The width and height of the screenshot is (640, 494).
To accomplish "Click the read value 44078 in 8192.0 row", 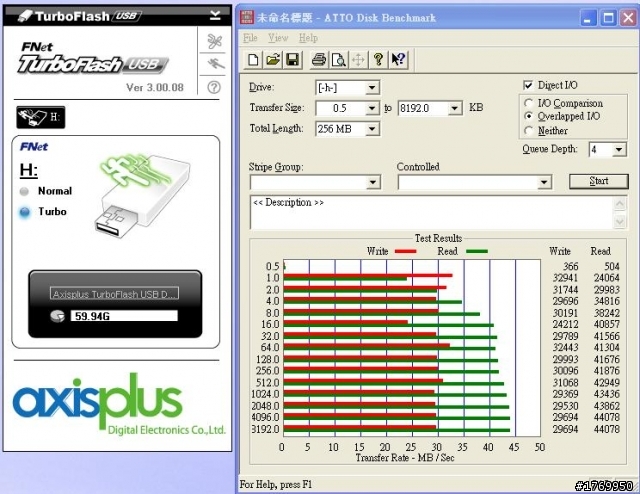I will (607, 429).
